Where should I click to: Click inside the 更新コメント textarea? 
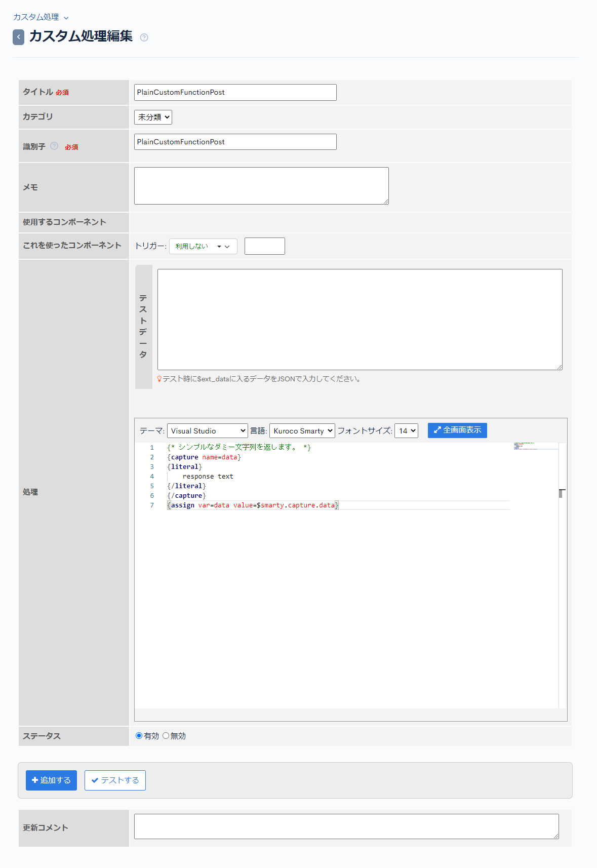tap(346, 826)
